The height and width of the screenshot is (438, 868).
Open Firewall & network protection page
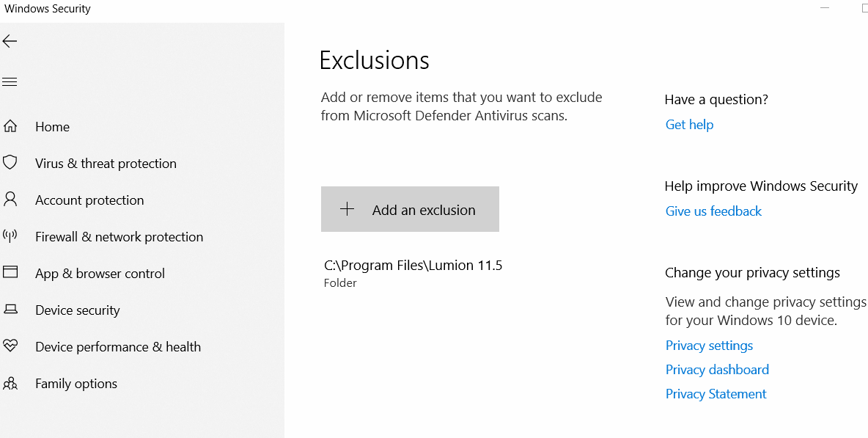pos(119,237)
